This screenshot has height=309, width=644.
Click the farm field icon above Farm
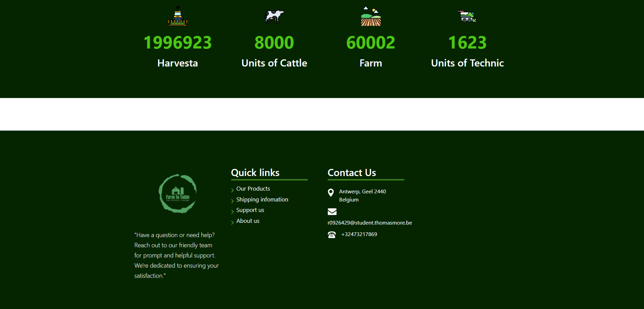click(371, 16)
